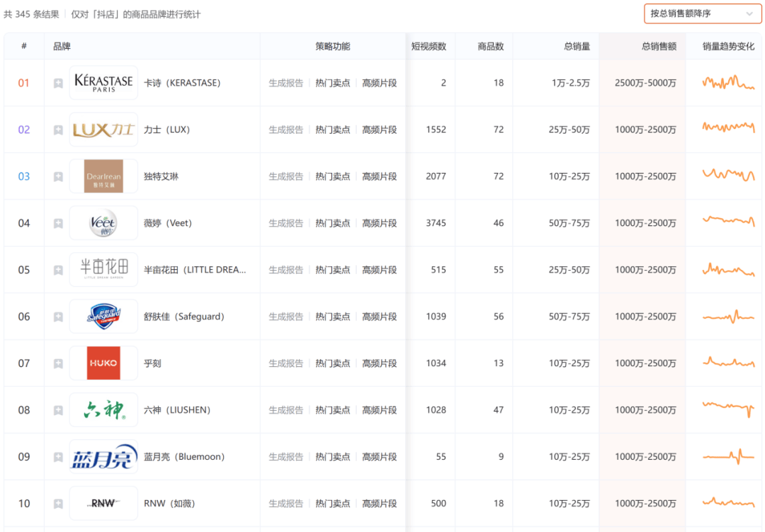Generate report for 力士 (LUX)
The width and height of the screenshot is (765, 532).
[286, 130]
